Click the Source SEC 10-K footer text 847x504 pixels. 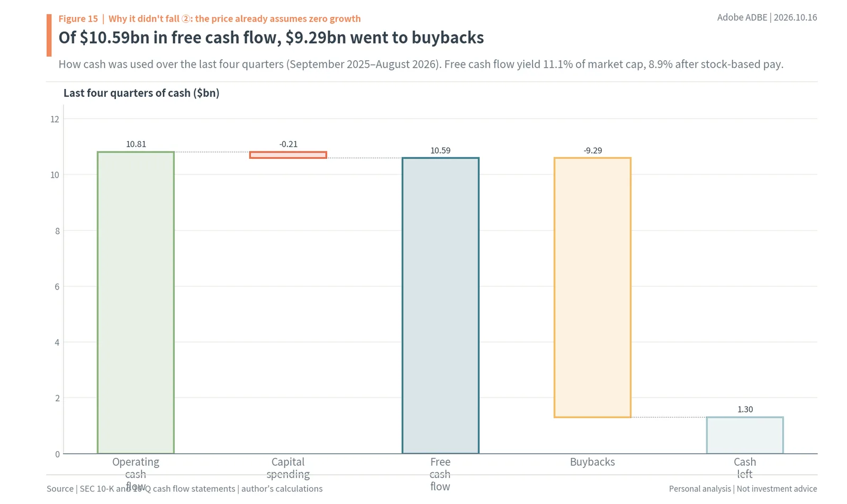click(184, 489)
